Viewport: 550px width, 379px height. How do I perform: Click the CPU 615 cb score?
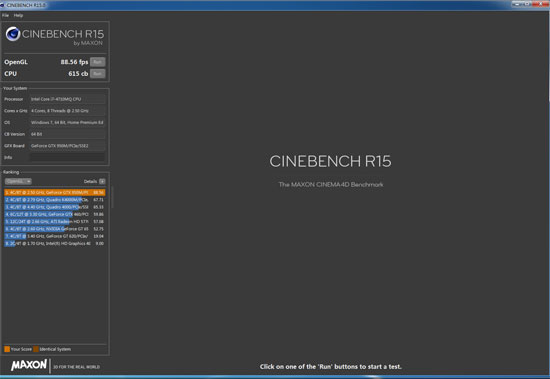pyautogui.click(x=78, y=73)
